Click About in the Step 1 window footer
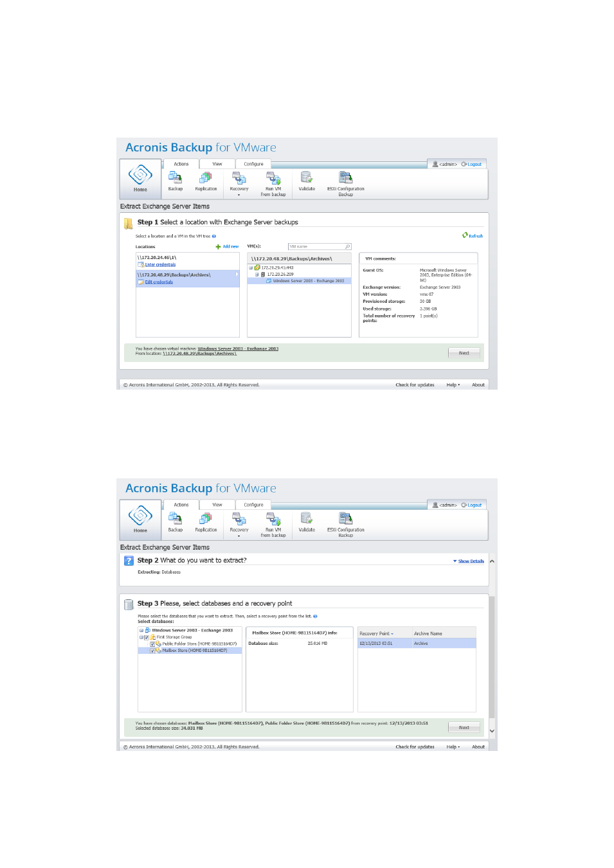The width and height of the screenshot is (614, 868). [478, 385]
